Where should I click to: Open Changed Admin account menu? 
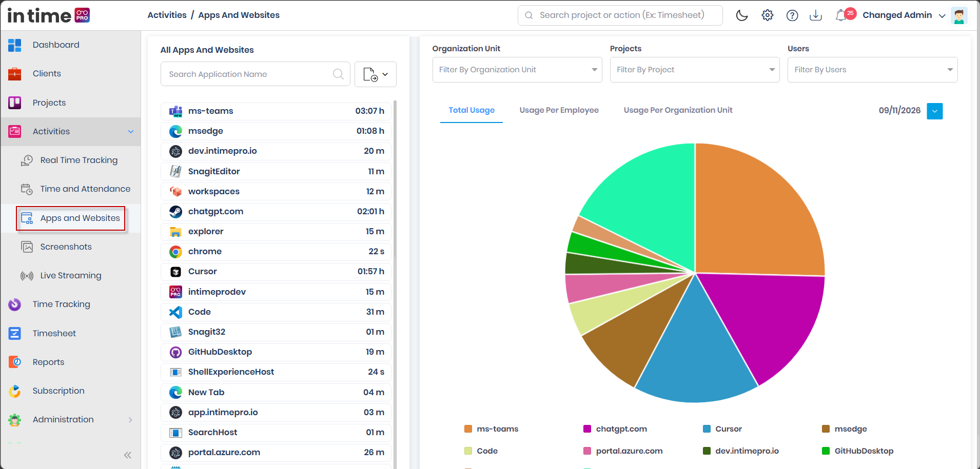tap(904, 15)
